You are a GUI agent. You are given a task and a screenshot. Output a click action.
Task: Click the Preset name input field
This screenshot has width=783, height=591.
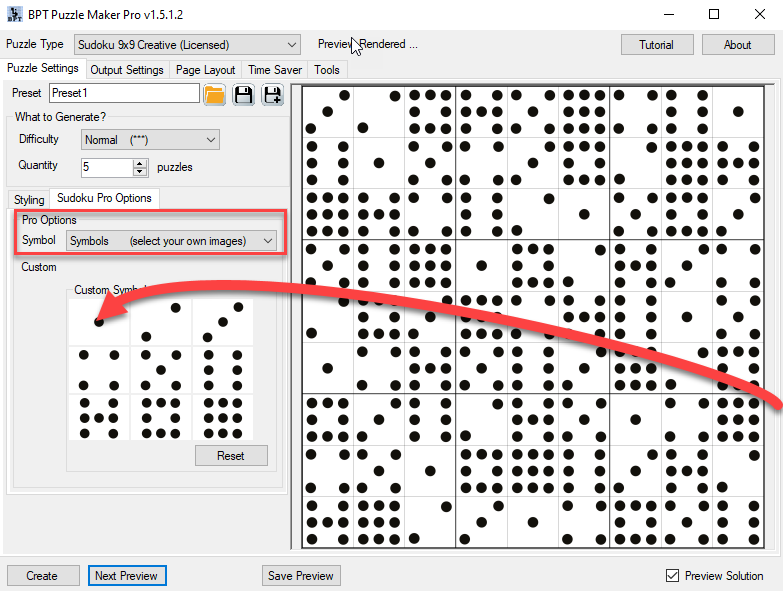124,93
